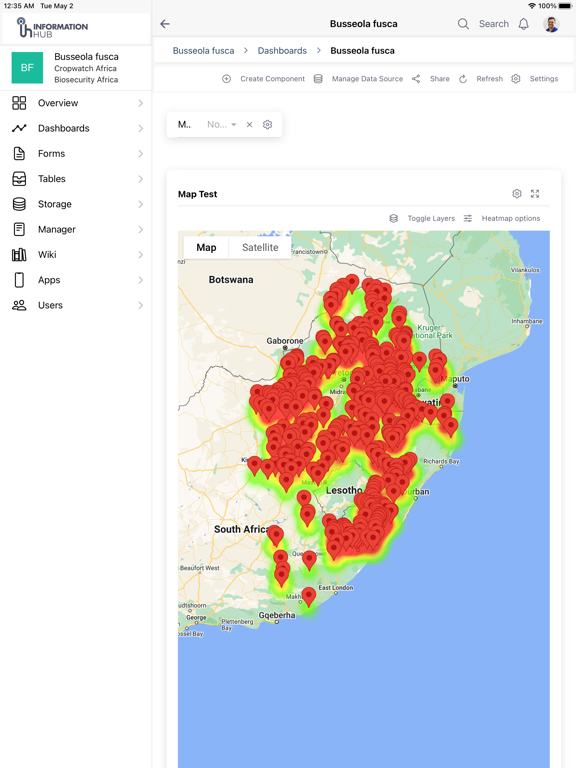
Task: Click the Share icon
Action: pyautogui.click(x=416, y=79)
